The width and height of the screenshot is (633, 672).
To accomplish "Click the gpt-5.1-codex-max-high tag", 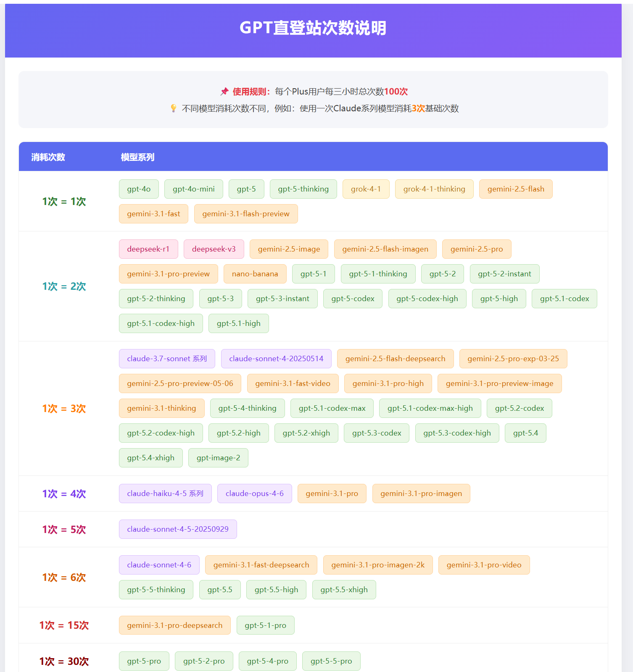I will [x=430, y=408].
